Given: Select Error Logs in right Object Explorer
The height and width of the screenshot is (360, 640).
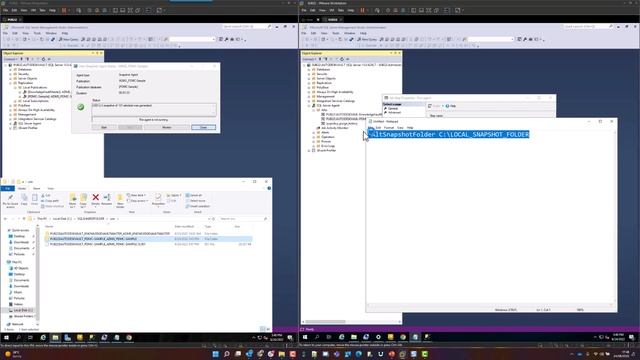Looking at the screenshot, I should click(x=328, y=146).
